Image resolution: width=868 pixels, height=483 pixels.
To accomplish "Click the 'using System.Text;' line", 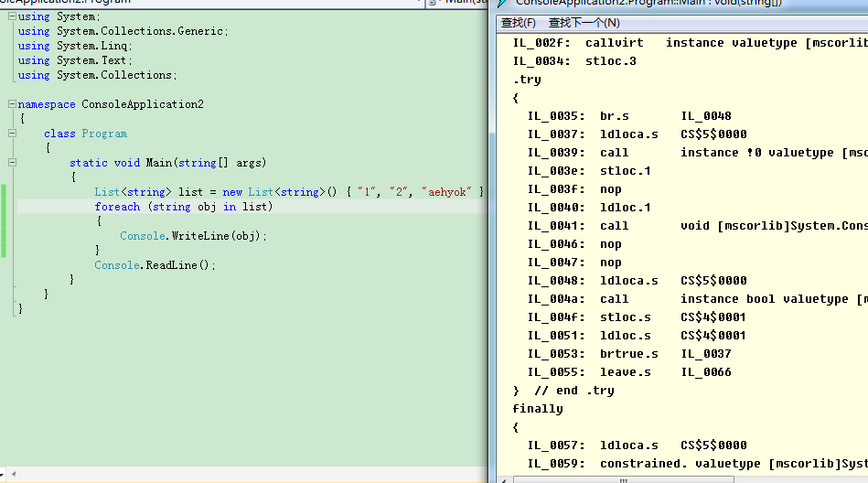I will click(x=75, y=60).
